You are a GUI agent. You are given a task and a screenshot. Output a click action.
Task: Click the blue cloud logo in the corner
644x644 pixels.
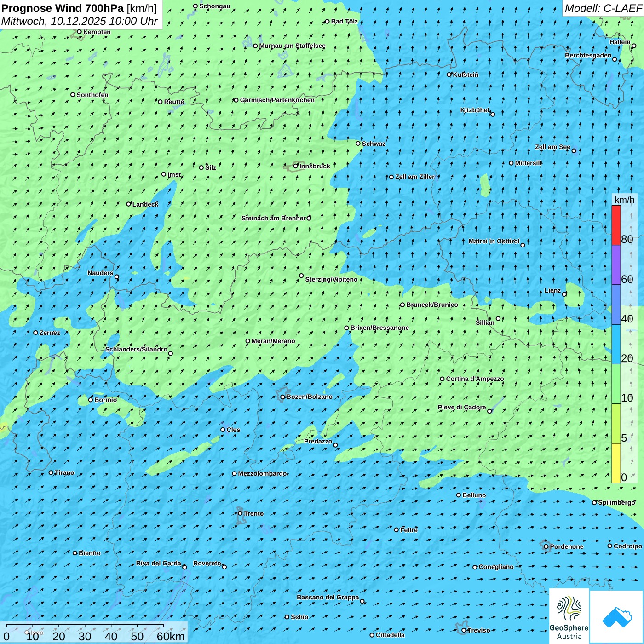point(617,616)
